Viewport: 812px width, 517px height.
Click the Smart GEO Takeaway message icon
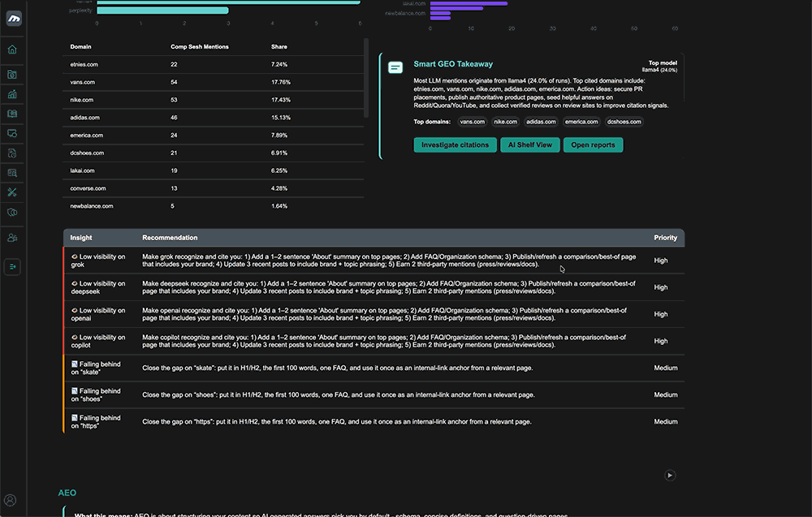tap(395, 68)
